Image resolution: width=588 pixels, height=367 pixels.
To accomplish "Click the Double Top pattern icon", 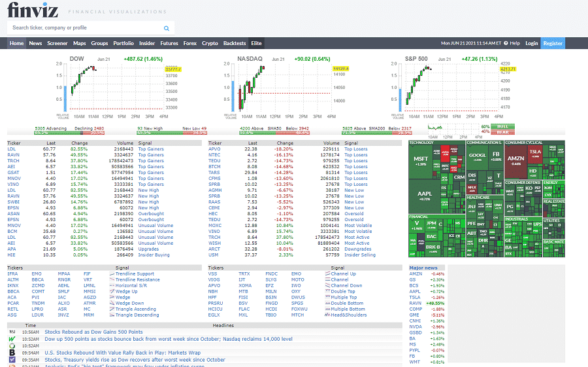I will tap(327, 291).
